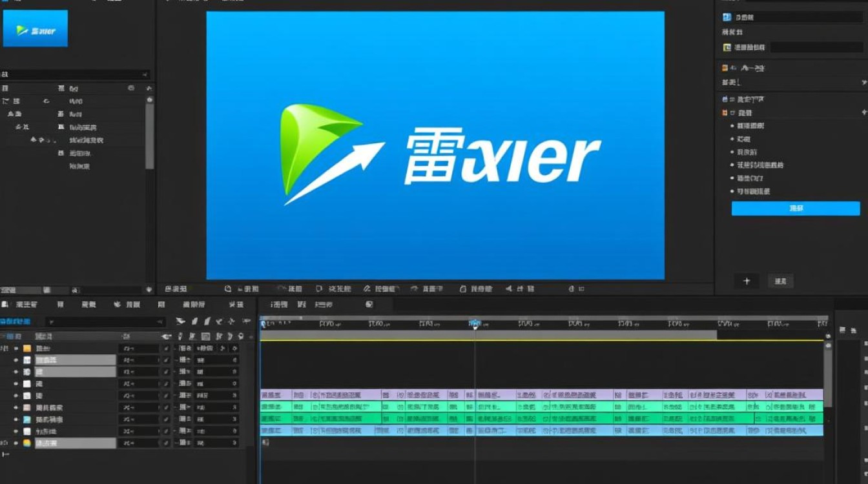Toggle the checkmark switch in bottom layer row

click(167, 443)
